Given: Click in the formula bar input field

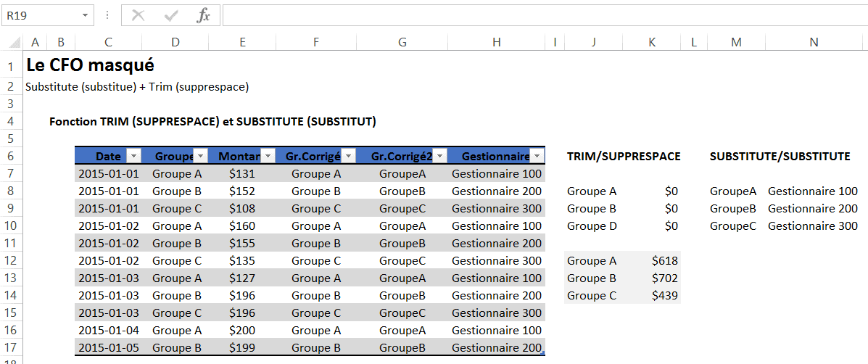Looking at the screenshot, I should (544, 15).
